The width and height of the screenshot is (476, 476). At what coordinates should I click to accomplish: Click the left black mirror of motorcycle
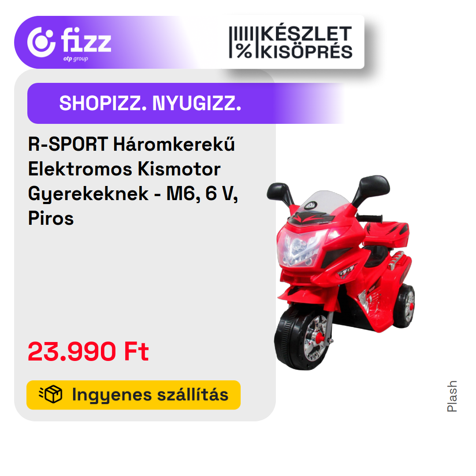[x=279, y=192]
